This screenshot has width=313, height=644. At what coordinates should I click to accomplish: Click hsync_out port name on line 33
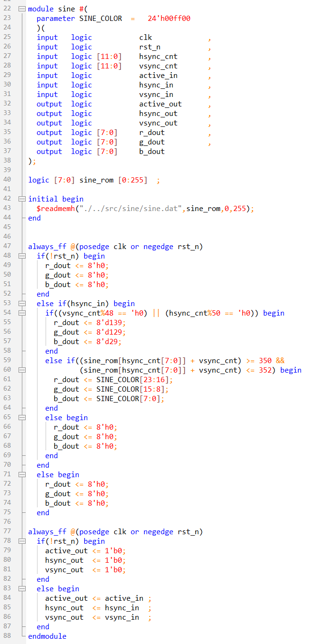(159, 114)
